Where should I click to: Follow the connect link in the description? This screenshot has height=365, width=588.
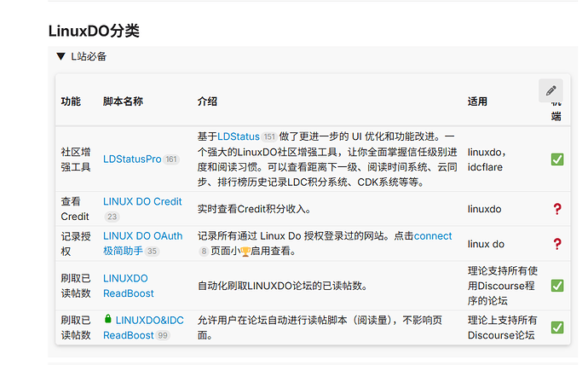(x=433, y=236)
